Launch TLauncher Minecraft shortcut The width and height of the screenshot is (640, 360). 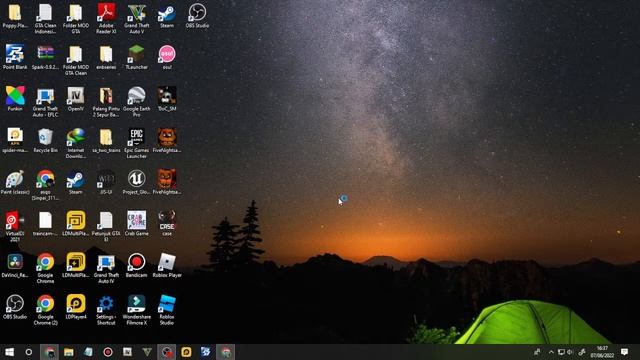[x=136, y=57]
